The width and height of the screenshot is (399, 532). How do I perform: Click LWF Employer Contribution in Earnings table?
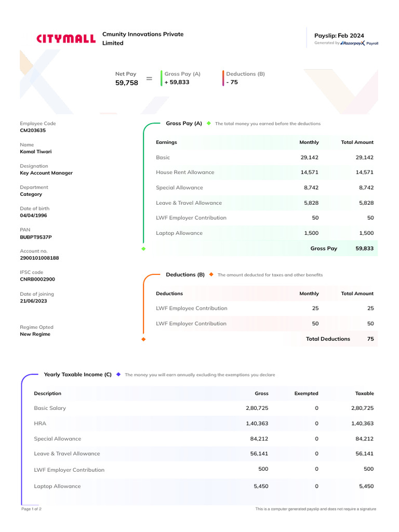coord(191,218)
